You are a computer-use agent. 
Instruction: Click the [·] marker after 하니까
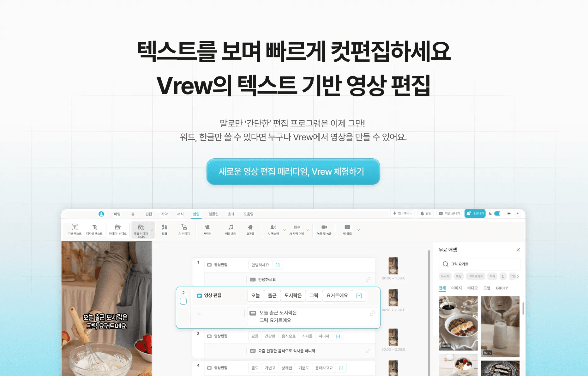click(x=338, y=336)
